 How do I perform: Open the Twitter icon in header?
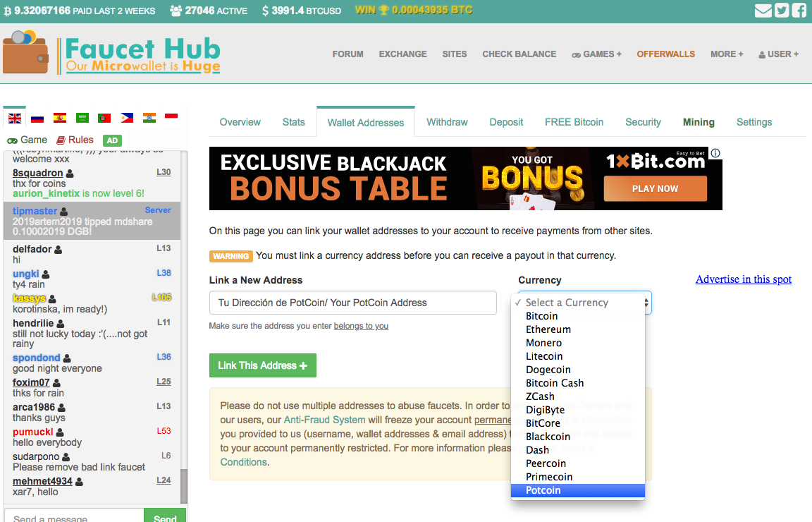pyautogui.click(x=782, y=11)
